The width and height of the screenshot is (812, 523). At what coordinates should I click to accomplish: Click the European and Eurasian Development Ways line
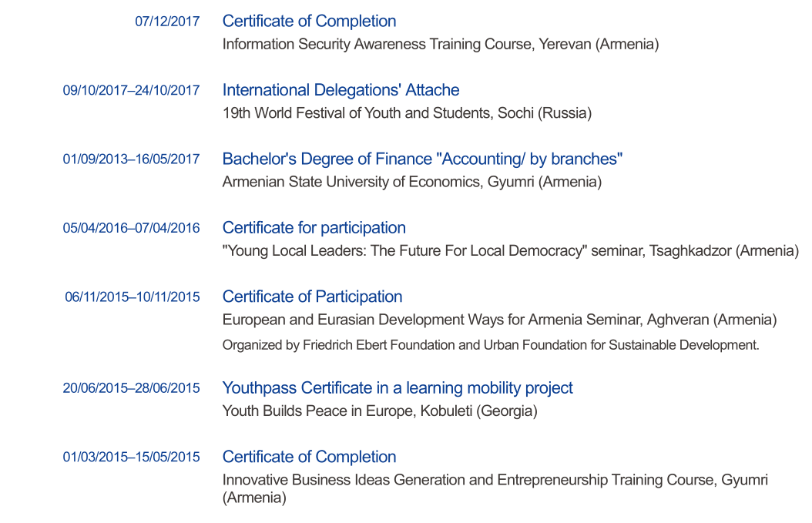click(499, 320)
